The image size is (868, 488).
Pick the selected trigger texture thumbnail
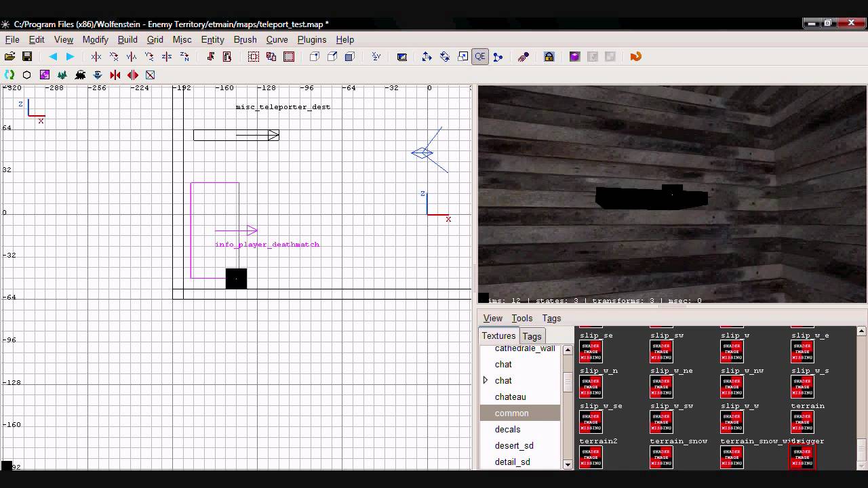click(x=803, y=457)
